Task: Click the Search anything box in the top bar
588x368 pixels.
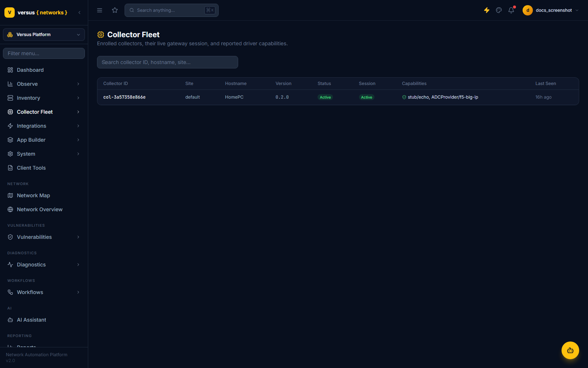Action: pos(172,10)
